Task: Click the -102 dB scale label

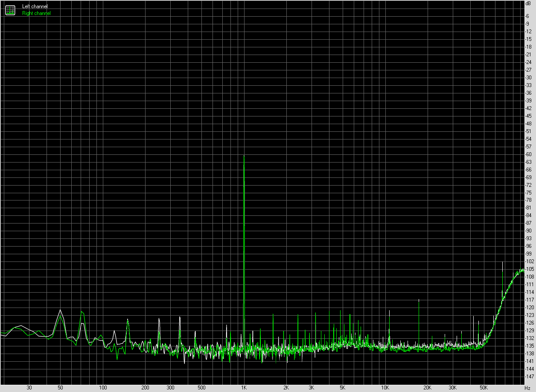Action: [x=530, y=261]
